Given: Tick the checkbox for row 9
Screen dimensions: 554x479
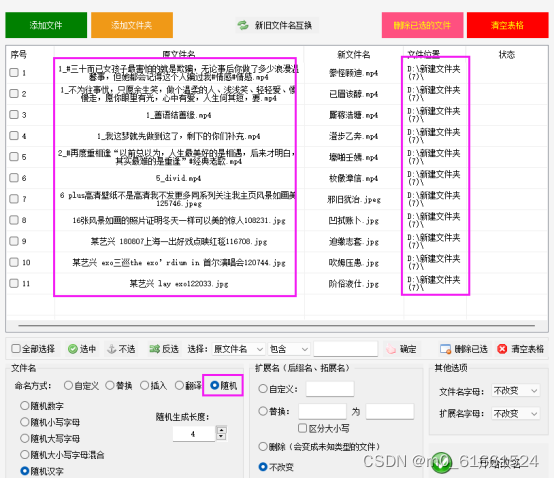Looking at the screenshot, I should [14, 241].
